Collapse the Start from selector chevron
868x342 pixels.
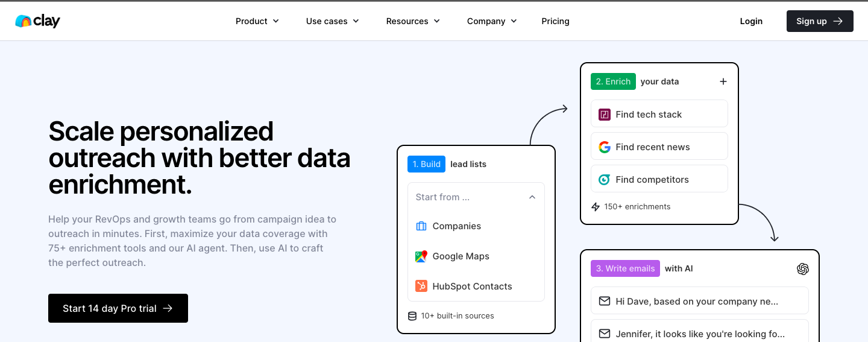coord(532,197)
